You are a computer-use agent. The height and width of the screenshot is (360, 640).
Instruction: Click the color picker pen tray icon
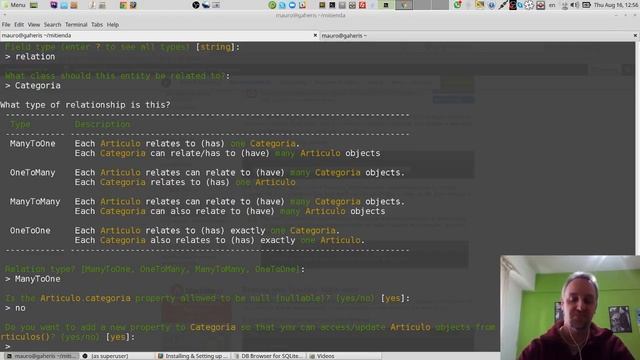(502, 5)
